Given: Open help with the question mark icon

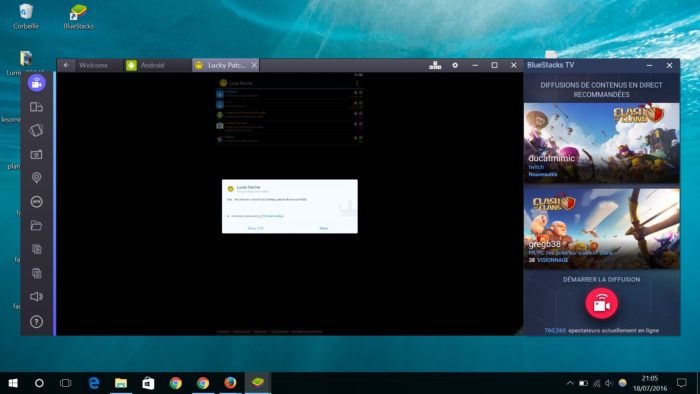Looking at the screenshot, I should [36, 322].
